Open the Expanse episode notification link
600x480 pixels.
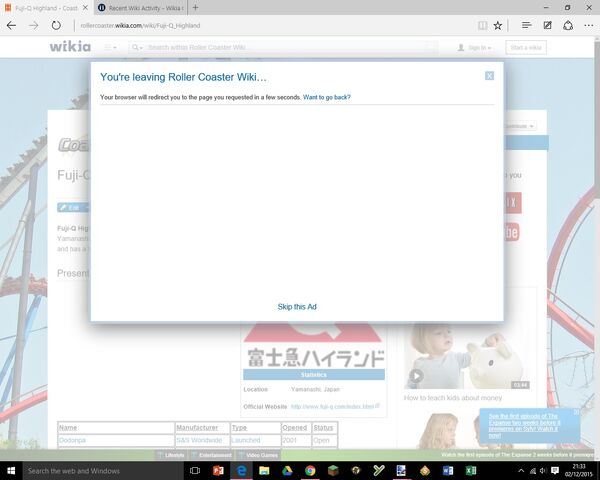click(x=524, y=426)
